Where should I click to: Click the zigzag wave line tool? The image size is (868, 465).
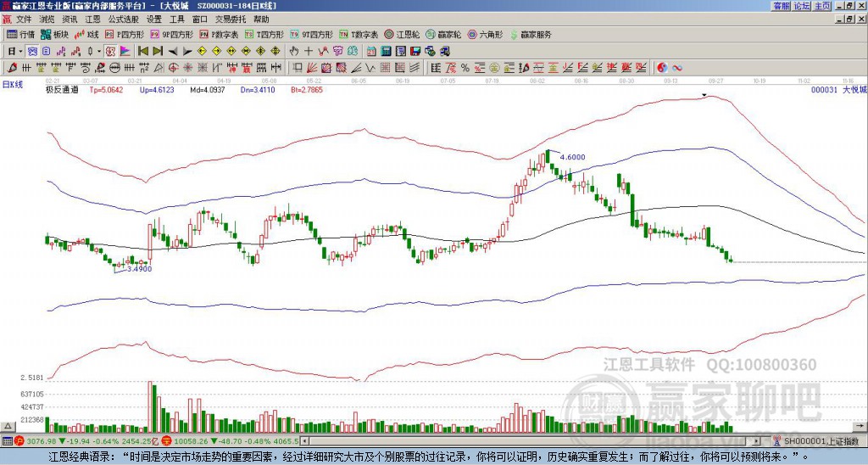pos(370,68)
